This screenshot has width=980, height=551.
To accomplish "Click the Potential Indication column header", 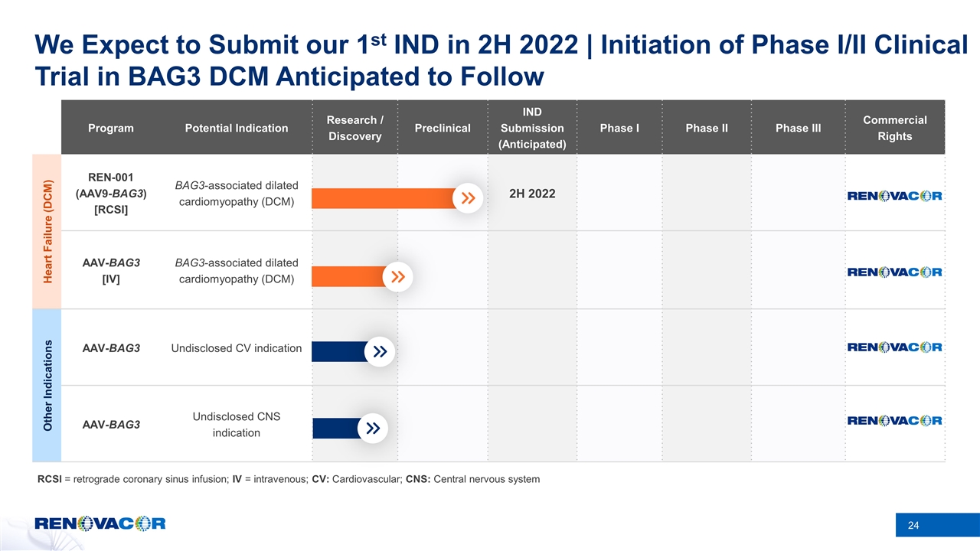I will [x=237, y=128].
